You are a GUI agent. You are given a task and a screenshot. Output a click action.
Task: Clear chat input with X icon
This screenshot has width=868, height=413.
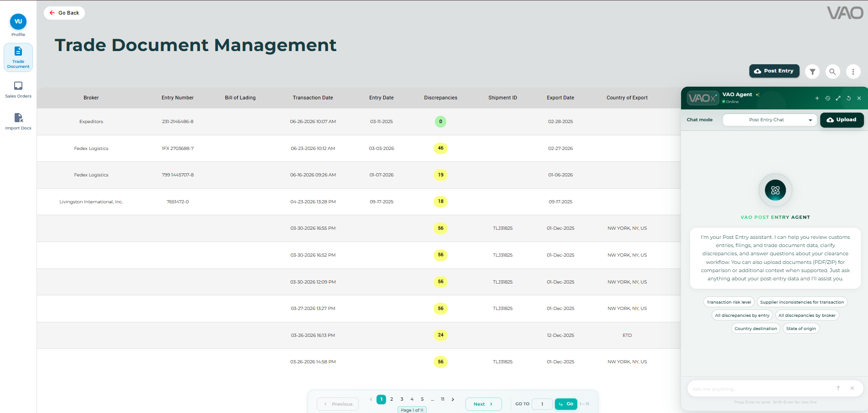(x=852, y=388)
